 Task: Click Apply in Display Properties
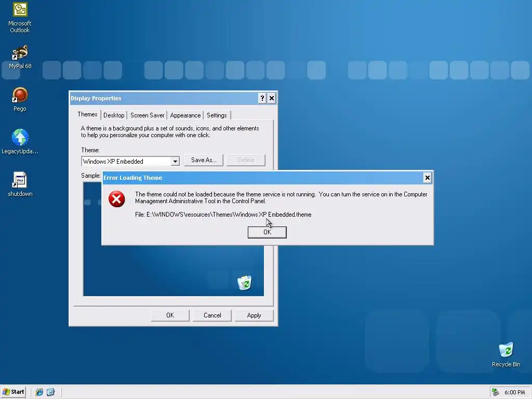click(254, 315)
